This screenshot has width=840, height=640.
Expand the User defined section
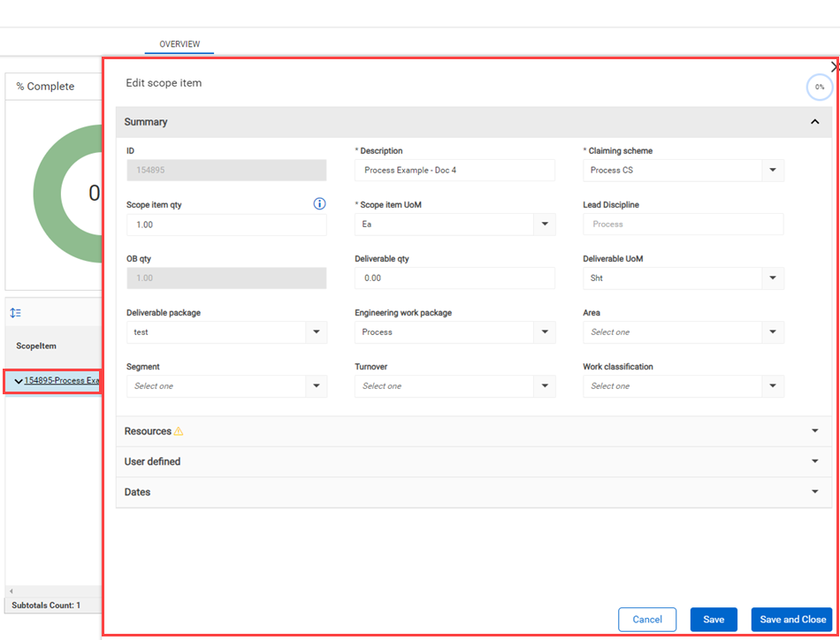point(814,461)
